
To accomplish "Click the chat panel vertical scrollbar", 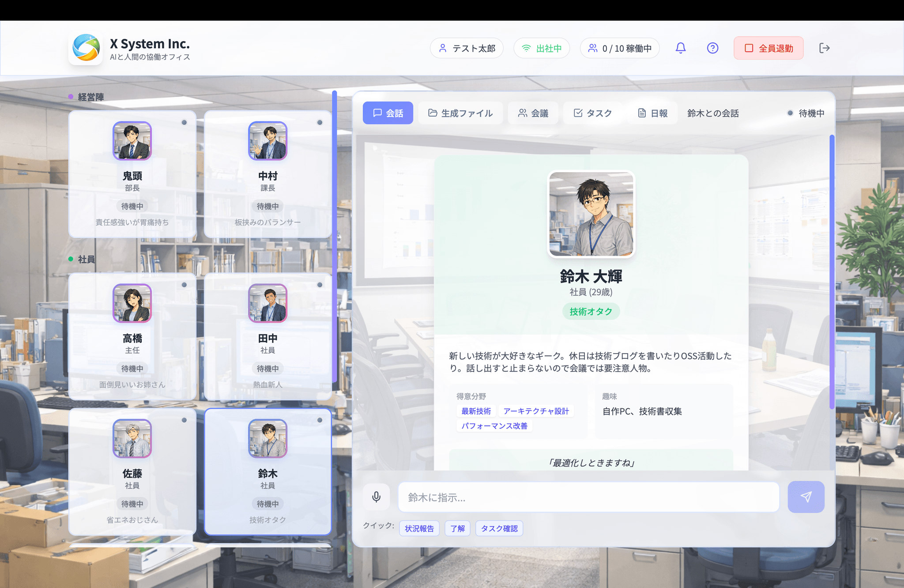I will 832,271.
